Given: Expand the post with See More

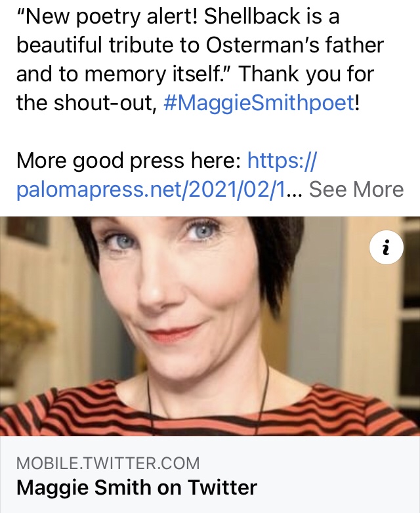Looking at the screenshot, I should [x=356, y=189].
